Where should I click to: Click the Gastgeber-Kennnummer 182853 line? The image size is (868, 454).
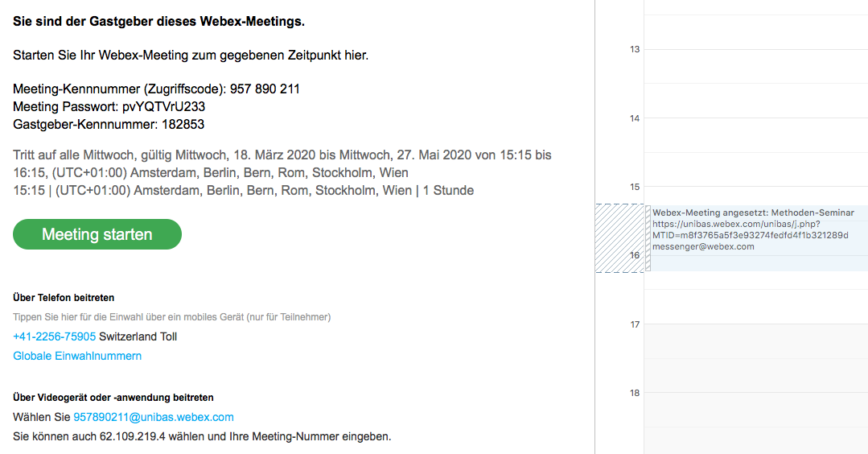click(x=109, y=125)
